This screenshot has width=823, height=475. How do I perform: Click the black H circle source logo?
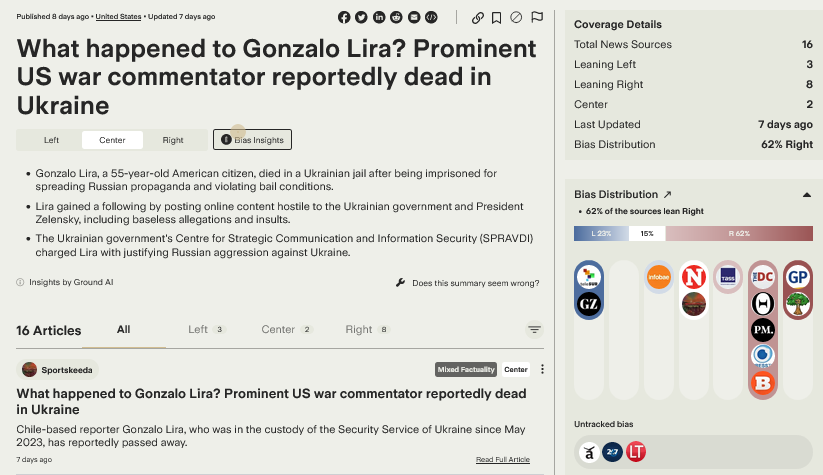pos(763,303)
